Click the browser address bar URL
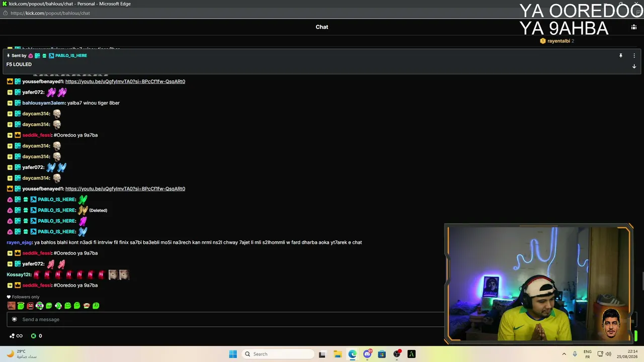This screenshot has height=362, width=644. click(50, 13)
